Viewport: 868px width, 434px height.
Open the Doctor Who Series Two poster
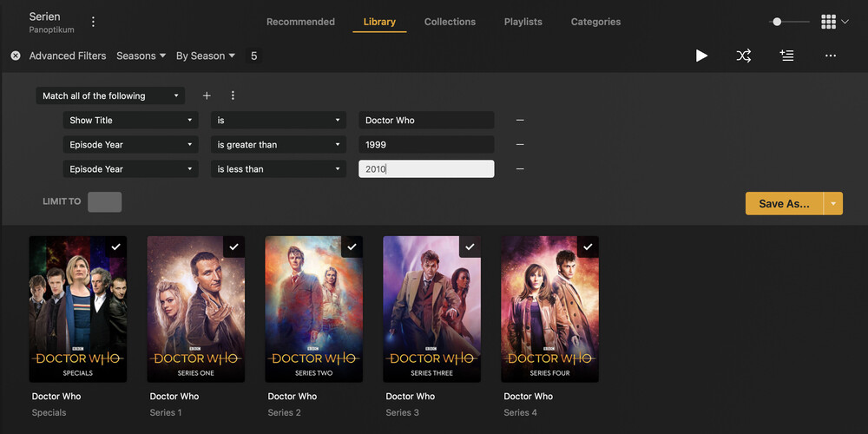[x=314, y=309]
